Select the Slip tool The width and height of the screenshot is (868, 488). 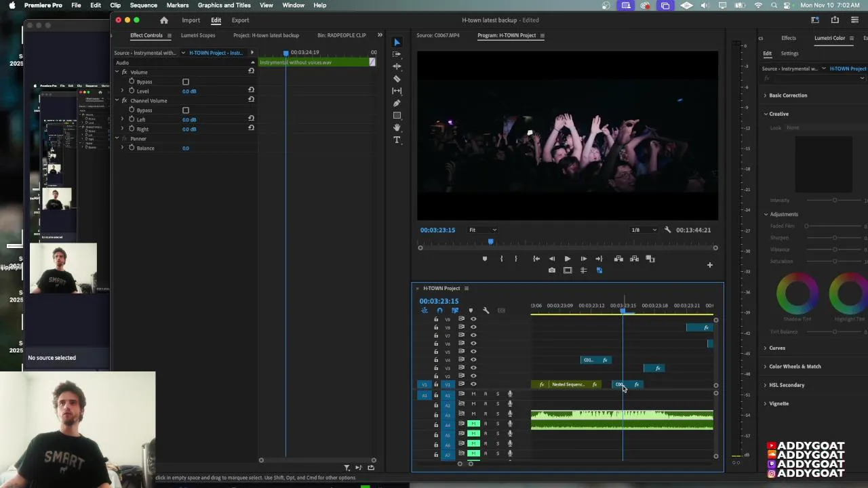pos(397,91)
